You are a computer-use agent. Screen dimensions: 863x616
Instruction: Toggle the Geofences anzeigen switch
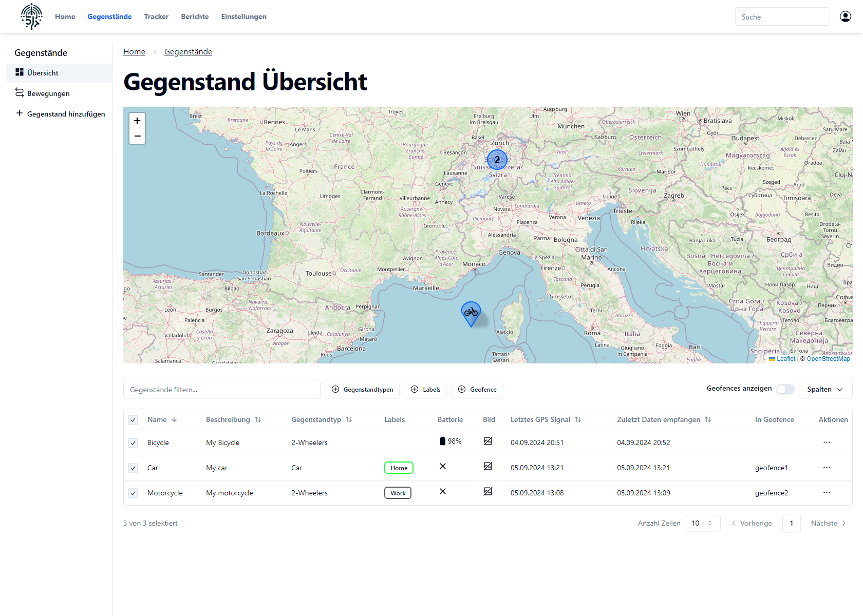pos(785,389)
